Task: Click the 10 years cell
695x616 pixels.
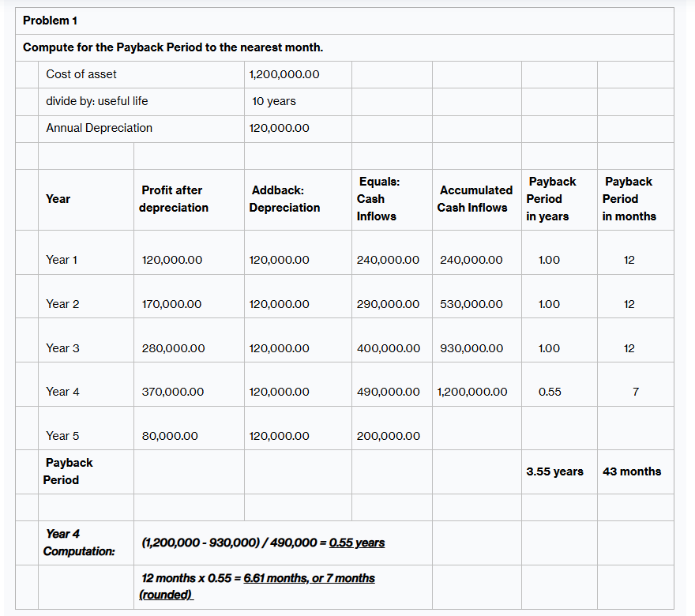Action: coord(269,101)
